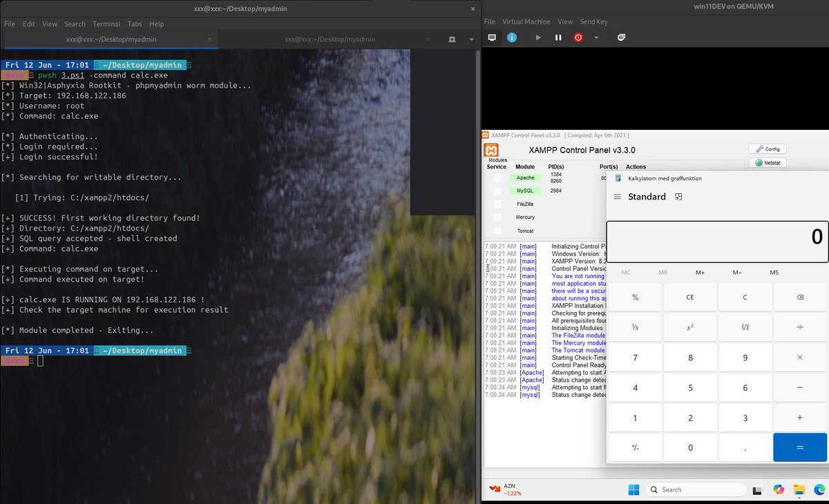Click calculator CE key
829x504 pixels.
(x=690, y=297)
